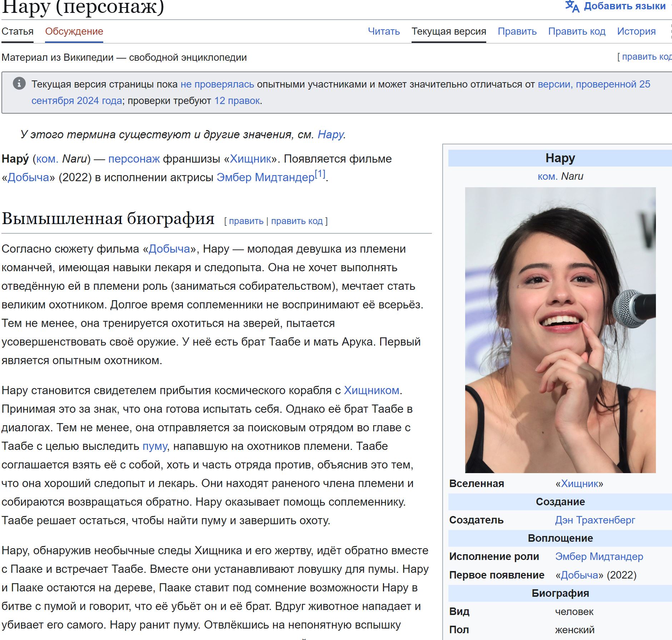Follow the пуму link in biography
This screenshot has height=640, width=672.
pos(155,446)
